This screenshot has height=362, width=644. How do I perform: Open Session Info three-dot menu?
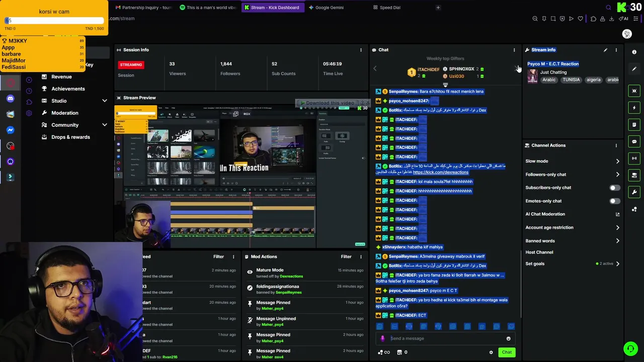[x=361, y=50]
